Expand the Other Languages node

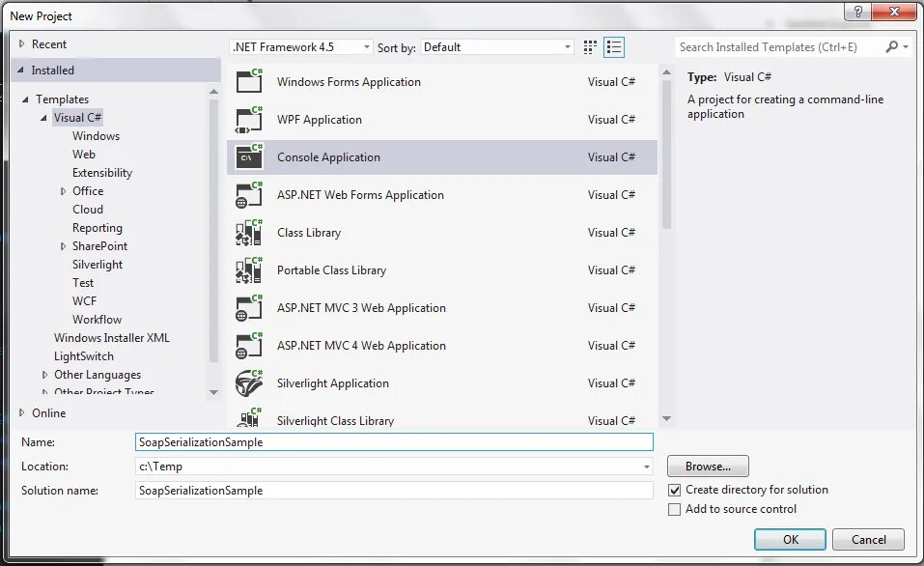44,375
